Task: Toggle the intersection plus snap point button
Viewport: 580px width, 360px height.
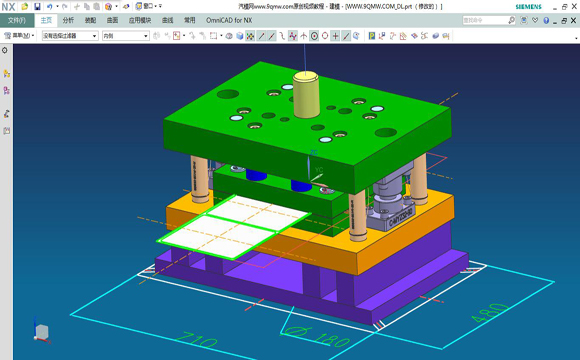Action: 335,36
